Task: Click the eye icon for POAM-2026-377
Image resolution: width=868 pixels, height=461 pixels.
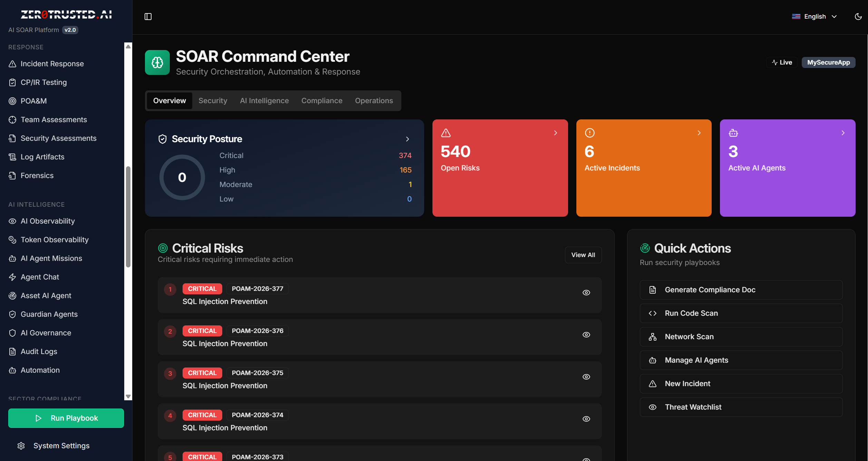Action: pos(586,293)
